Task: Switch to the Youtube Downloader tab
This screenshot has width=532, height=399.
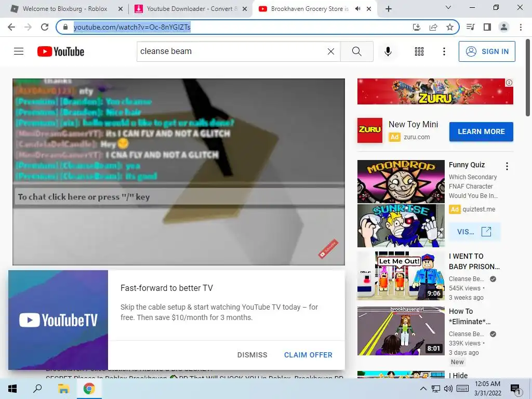Action: pos(190,9)
